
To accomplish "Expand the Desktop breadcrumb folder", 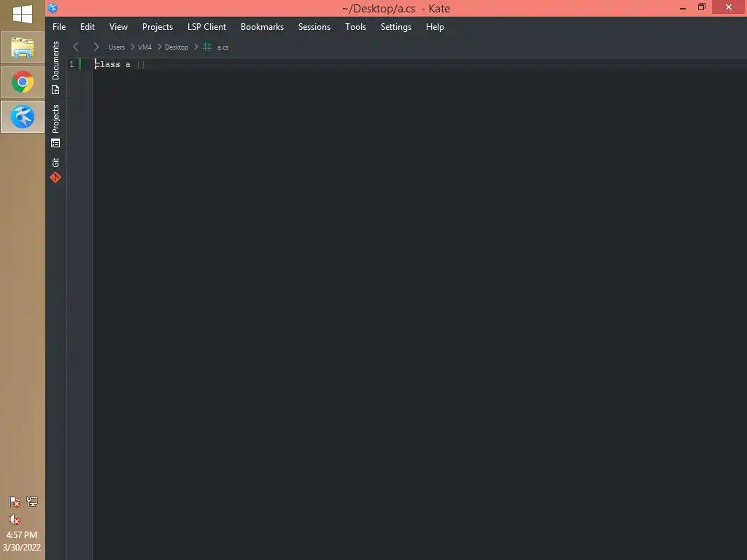I will click(177, 47).
